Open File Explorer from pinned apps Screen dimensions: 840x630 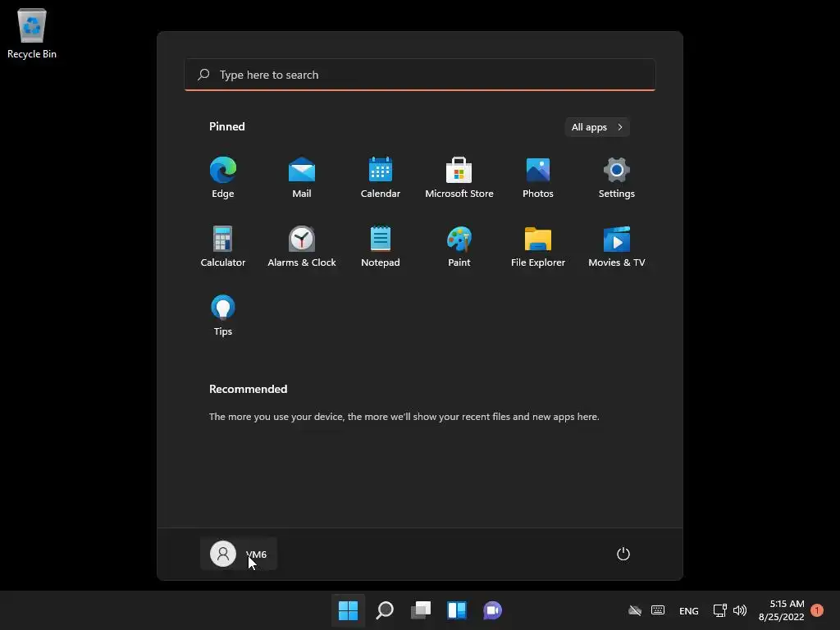538,246
